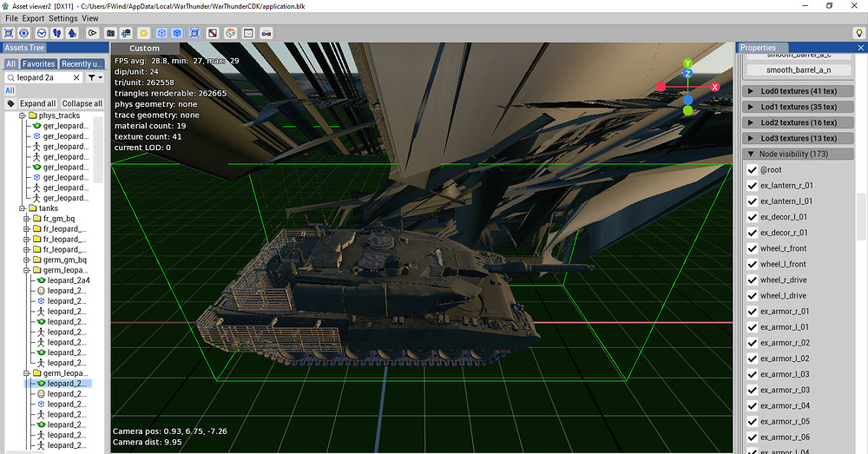
Task: Toggle the ex_armor_r_05 visibility checkbox
Action: coord(753,421)
